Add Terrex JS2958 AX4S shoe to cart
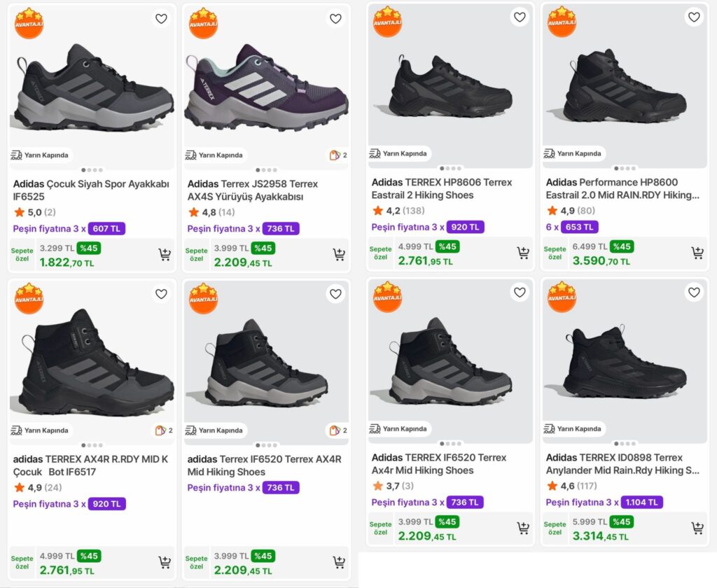 tap(339, 255)
